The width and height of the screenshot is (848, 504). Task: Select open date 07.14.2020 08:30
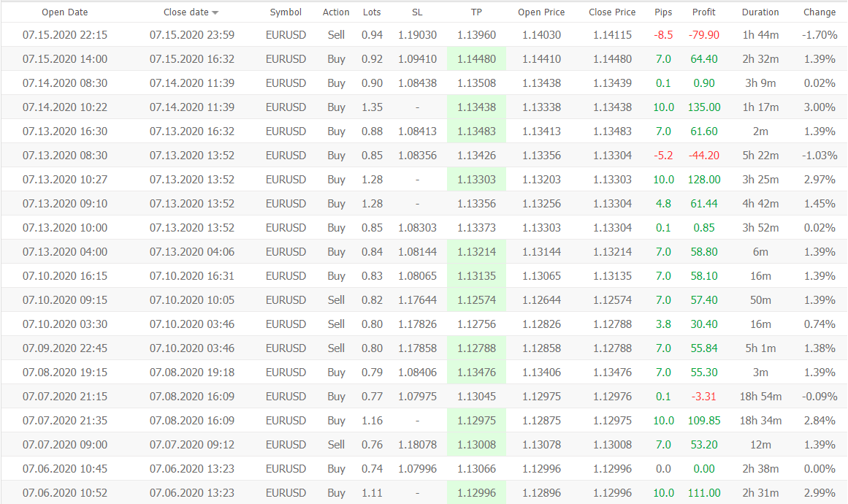(x=65, y=83)
